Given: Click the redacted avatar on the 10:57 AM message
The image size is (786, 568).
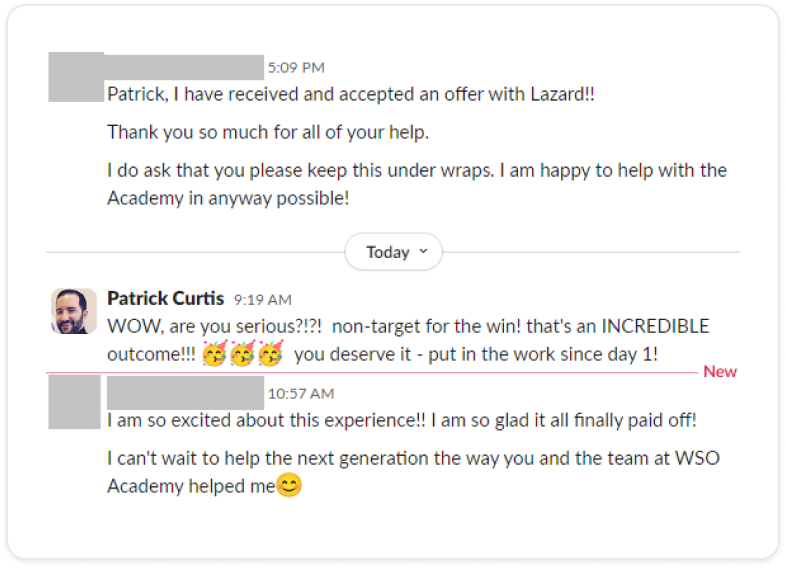Looking at the screenshot, I should click(x=74, y=402).
